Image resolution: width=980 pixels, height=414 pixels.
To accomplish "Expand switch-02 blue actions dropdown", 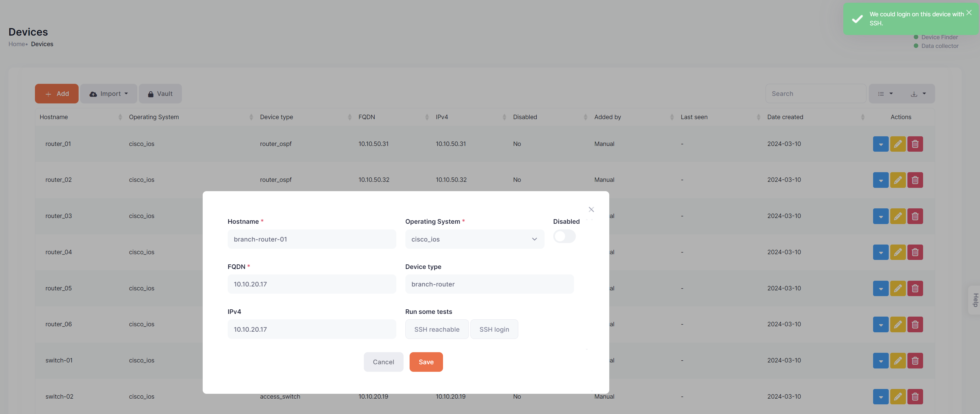I will click(880, 397).
